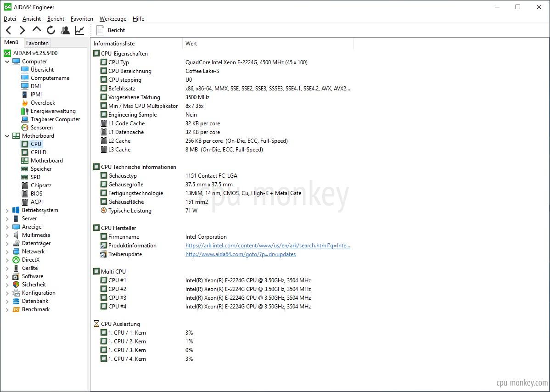Viewport: 550px width, 392px height.
Task: Select the Sensoren gauge icon
Action: pos(24,128)
